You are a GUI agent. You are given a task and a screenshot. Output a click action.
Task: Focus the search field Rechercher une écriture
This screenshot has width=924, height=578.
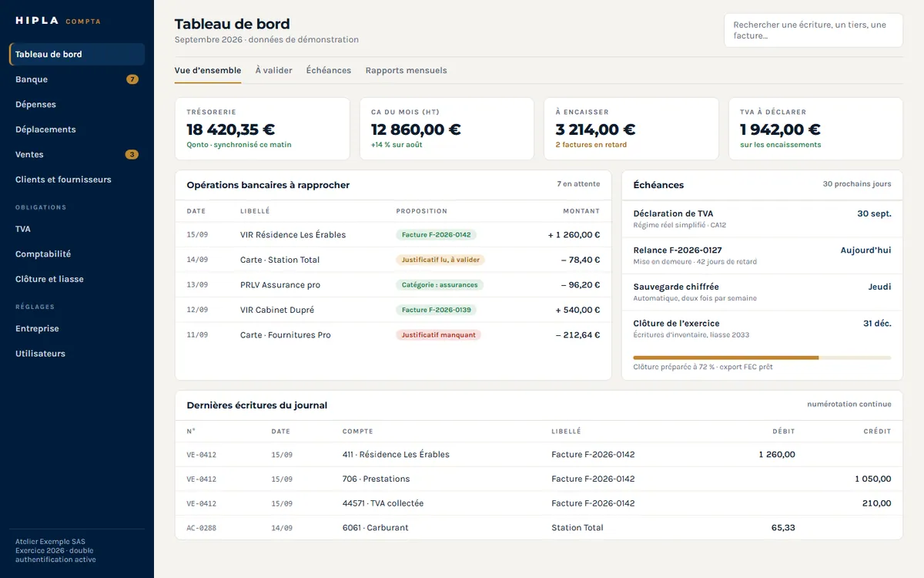[813, 30]
